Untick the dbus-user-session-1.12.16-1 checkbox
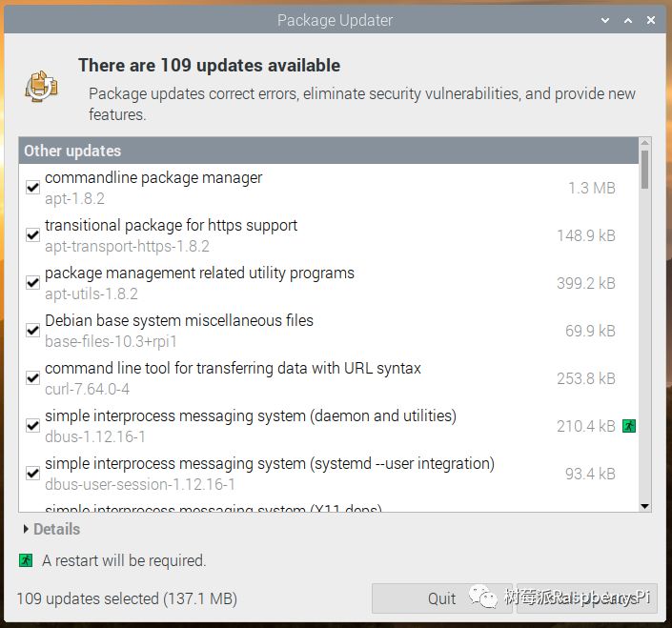This screenshot has height=628, width=672. (x=32, y=474)
